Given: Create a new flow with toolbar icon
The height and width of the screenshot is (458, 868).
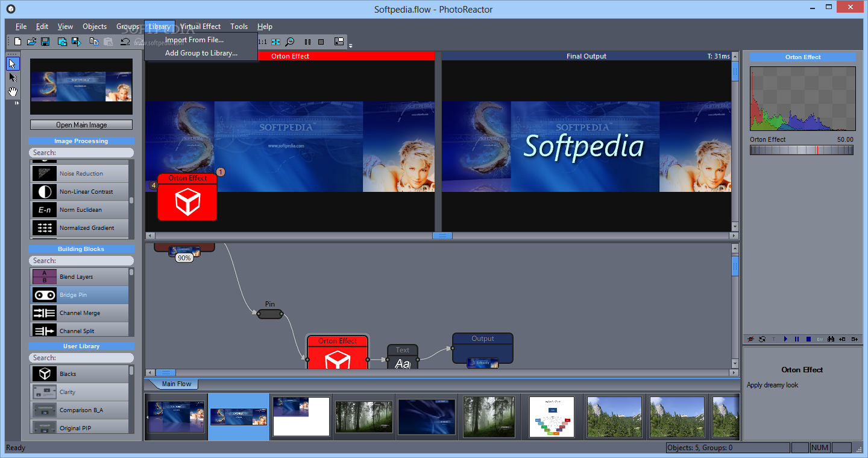Looking at the screenshot, I should (18, 42).
